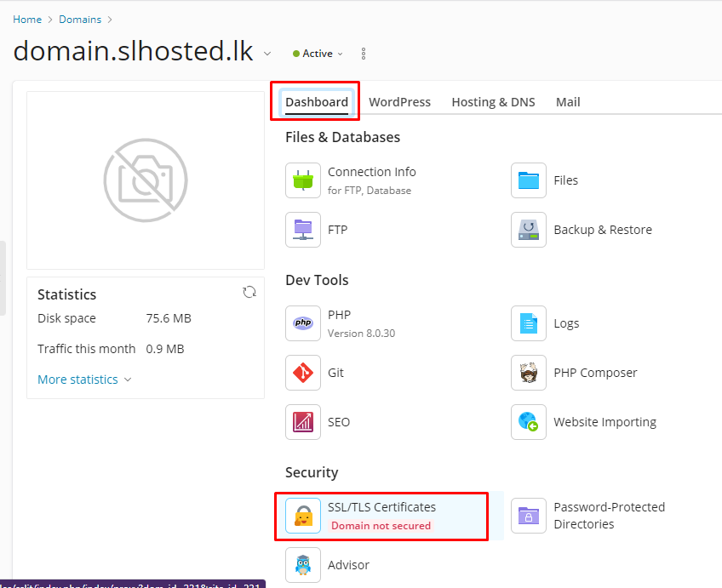722x588 pixels.
Task: Click the Website Importing globe icon
Action: click(x=529, y=422)
